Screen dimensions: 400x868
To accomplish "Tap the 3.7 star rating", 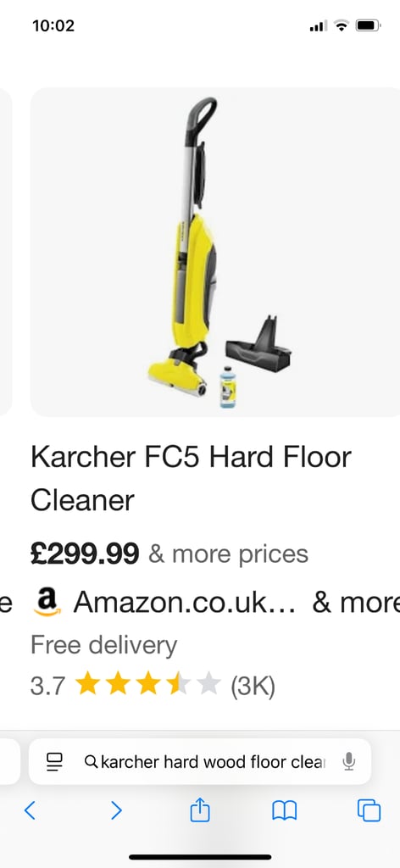I will (125, 686).
